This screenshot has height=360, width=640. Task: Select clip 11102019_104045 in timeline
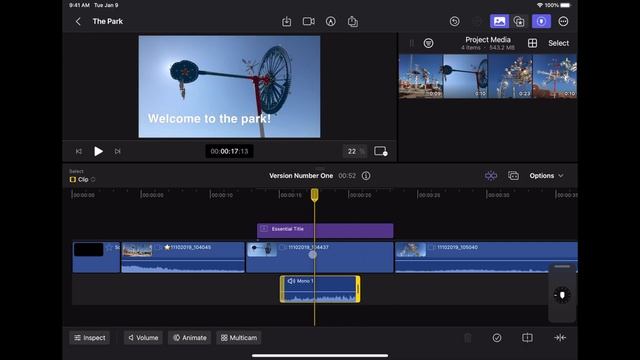pyautogui.click(x=183, y=257)
